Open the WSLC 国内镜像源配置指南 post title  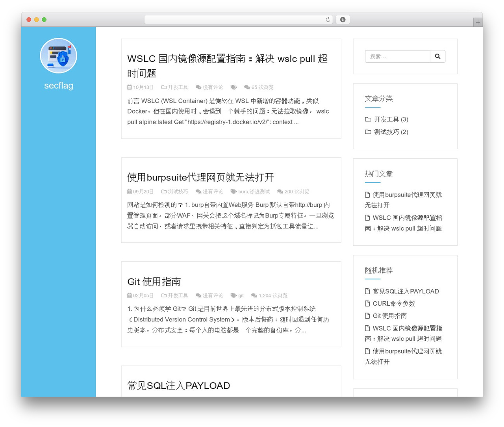pyautogui.click(x=228, y=66)
